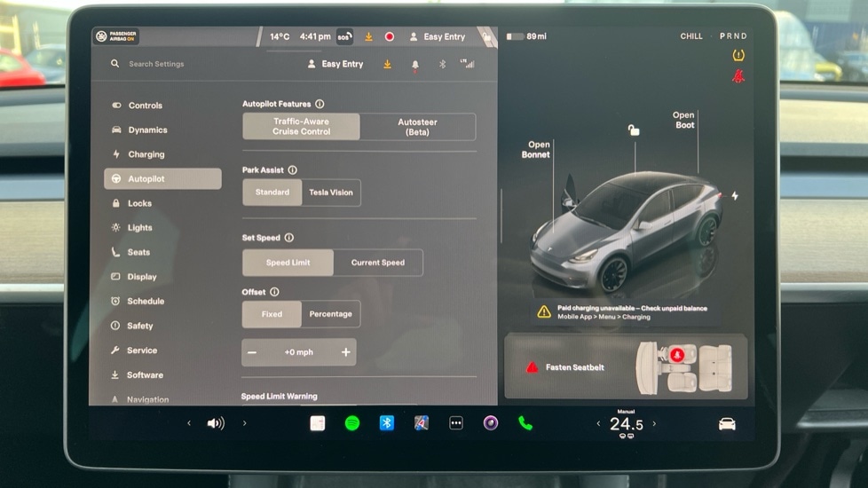Image resolution: width=868 pixels, height=488 pixels.
Task: Open the navigation maps app in dock
Action: coord(422,423)
